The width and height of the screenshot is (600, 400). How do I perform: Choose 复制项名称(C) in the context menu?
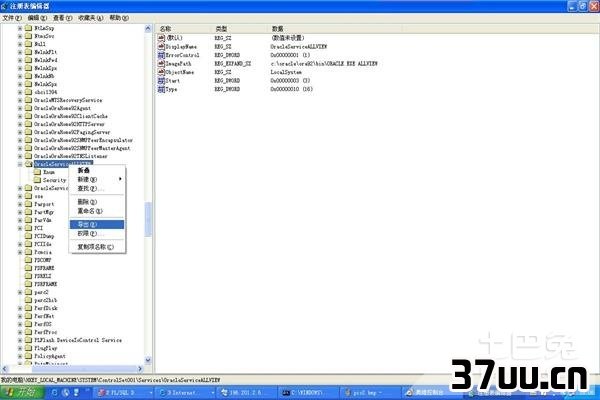pos(97,247)
